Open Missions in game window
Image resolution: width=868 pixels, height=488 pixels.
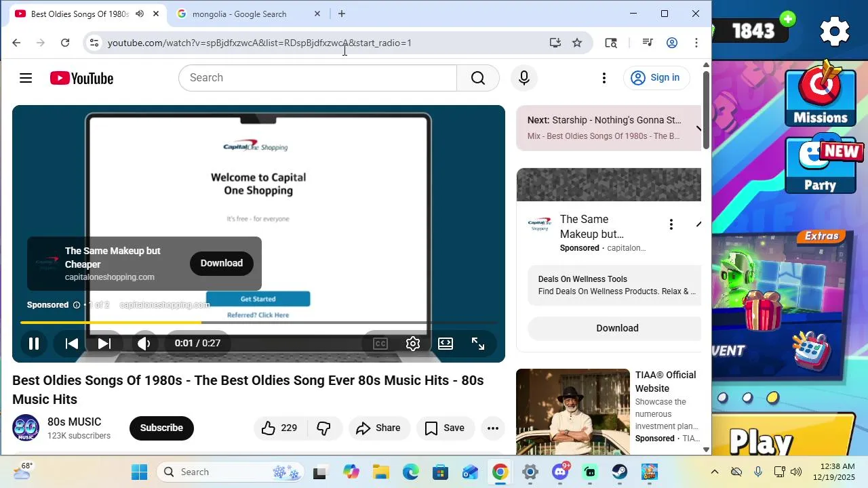point(820,94)
